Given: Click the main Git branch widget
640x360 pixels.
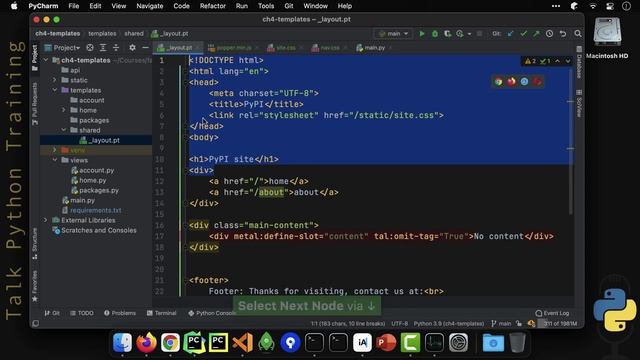Looking at the screenshot, I should (501, 324).
